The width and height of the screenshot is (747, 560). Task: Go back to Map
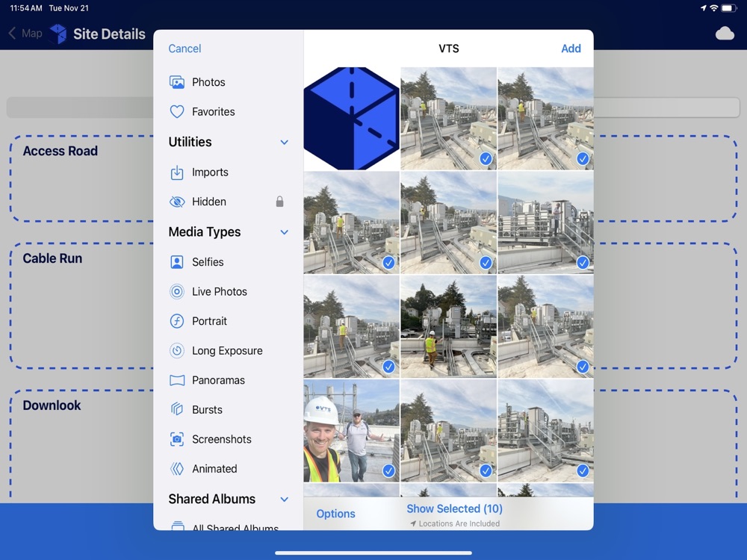(x=25, y=34)
